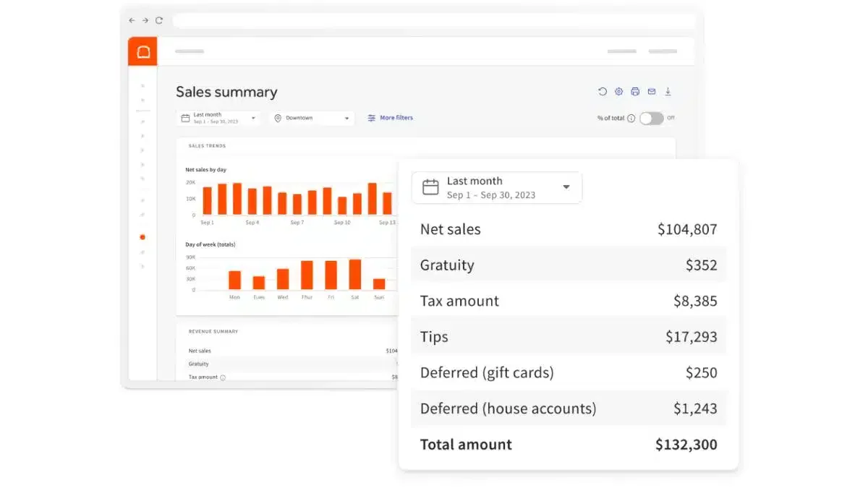This screenshot has width=868, height=488.
Task: Expand the Downtown location dropdown
Action: (312, 118)
